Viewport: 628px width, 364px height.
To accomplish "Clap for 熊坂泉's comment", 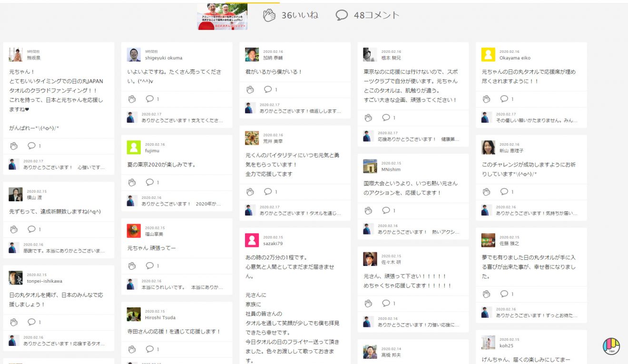I will 14,146.
